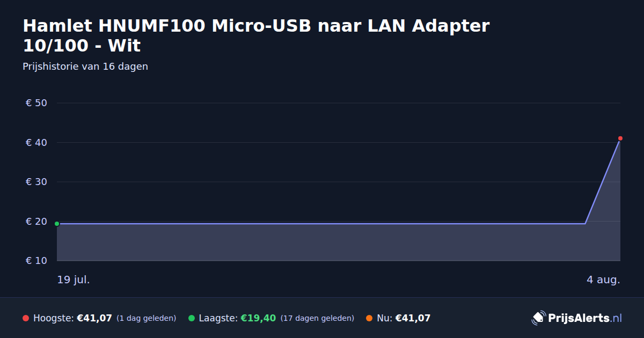Click the € 40 axis label

pos(36,142)
